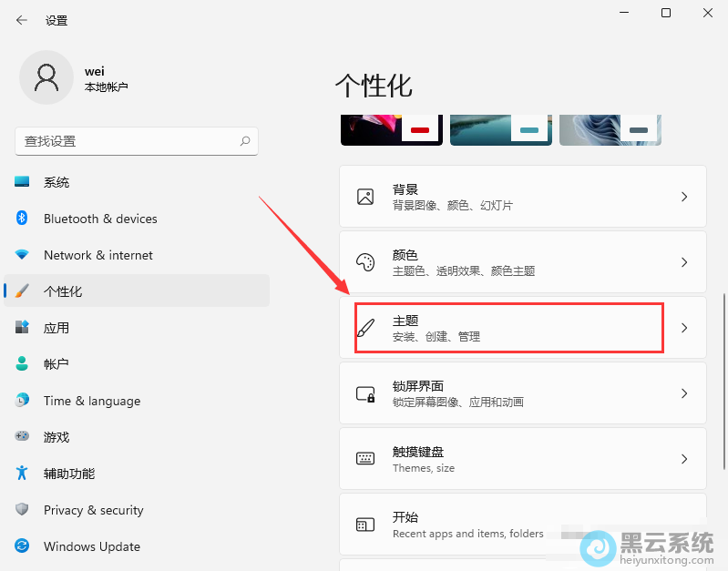Click the Time & language globe icon
The height and width of the screenshot is (571, 728).
point(23,401)
